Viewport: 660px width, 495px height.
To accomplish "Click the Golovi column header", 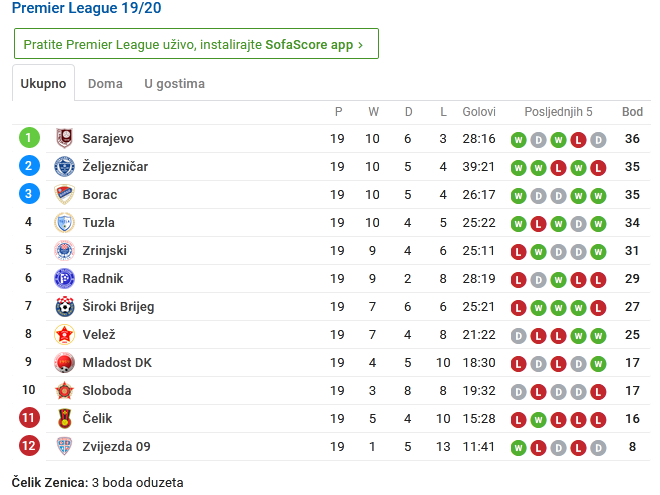I will point(479,112).
